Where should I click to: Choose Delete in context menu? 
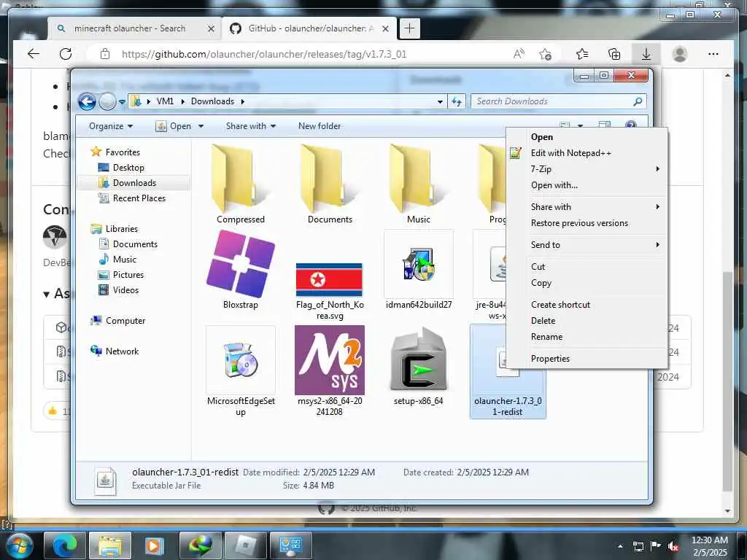pos(587,321)
